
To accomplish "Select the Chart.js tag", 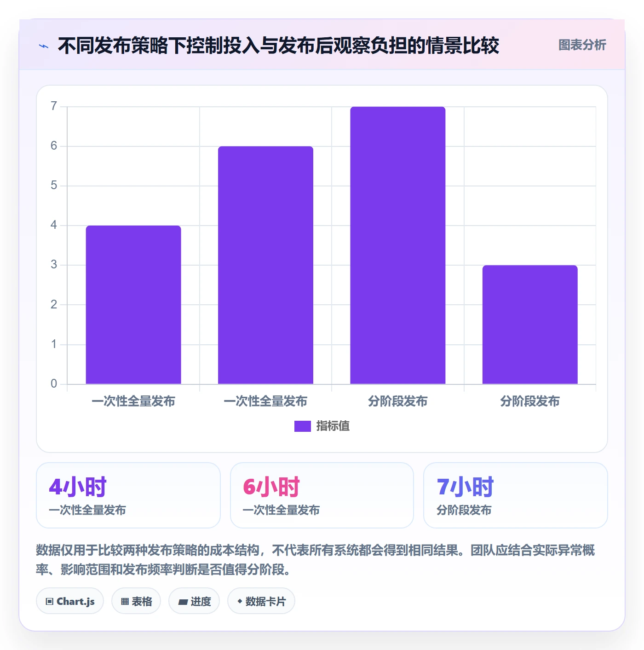I will tap(70, 601).
